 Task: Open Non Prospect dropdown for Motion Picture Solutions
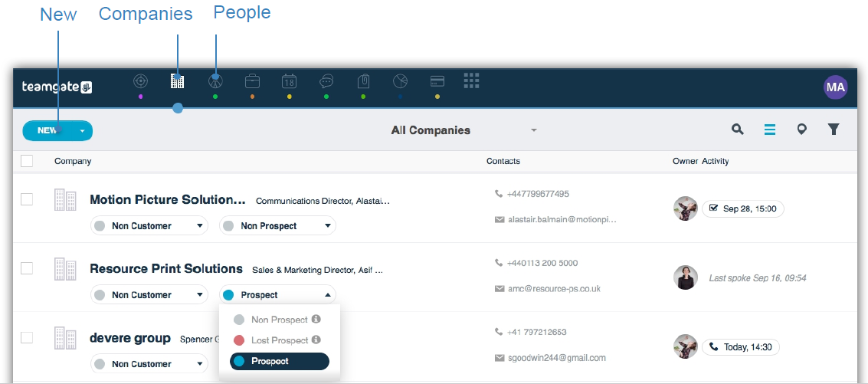[x=278, y=226]
